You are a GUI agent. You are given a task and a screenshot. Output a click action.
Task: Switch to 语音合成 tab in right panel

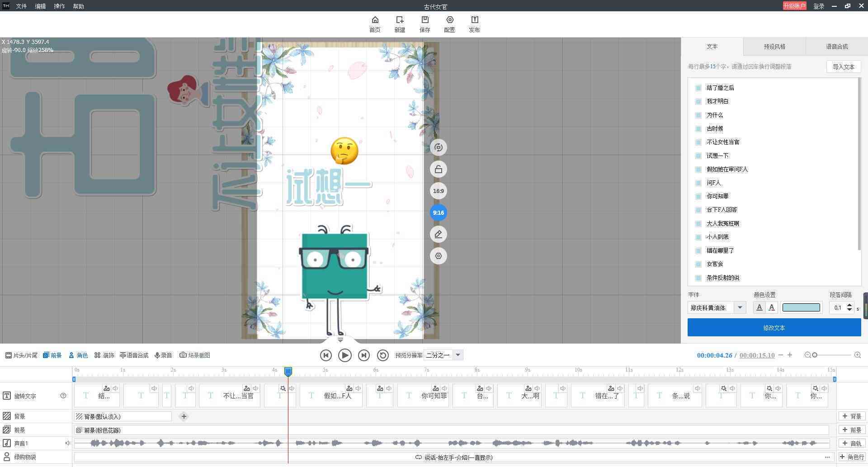pyautogui.click(x=837, y=47)
